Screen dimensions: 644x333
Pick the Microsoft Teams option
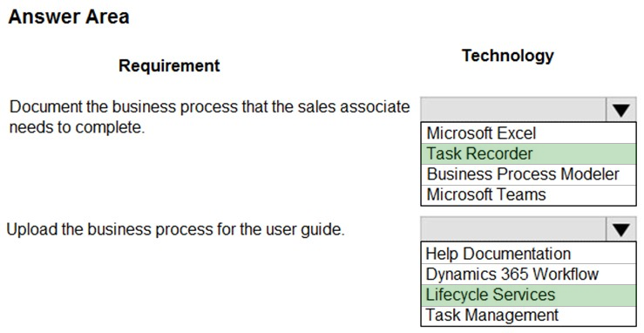click(x=528, y=194)
